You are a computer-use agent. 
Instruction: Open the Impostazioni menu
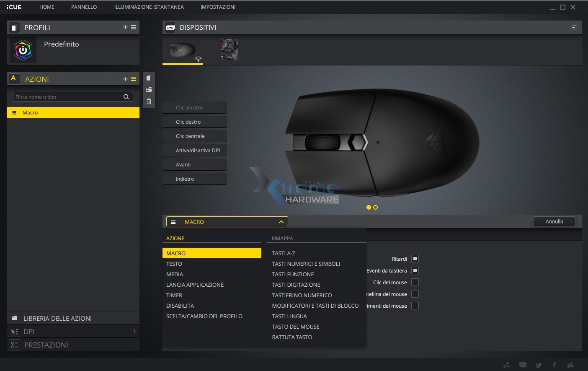tap(218, 7)
